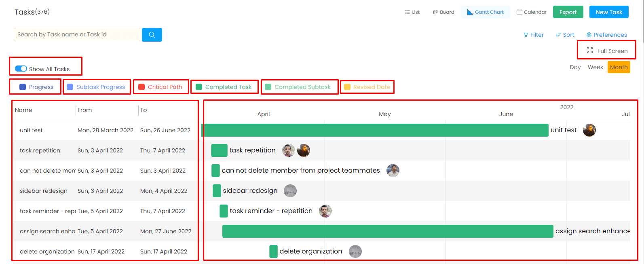Click the sidebar redesign Gantt bar
This screenshot has height=264, width=644.
point(217,191)
